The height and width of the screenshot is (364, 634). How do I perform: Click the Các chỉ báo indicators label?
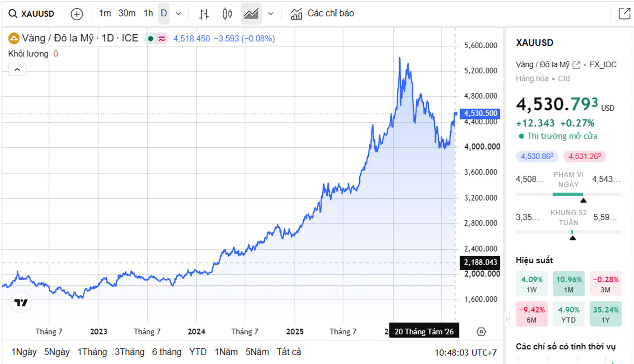point(331,13)
